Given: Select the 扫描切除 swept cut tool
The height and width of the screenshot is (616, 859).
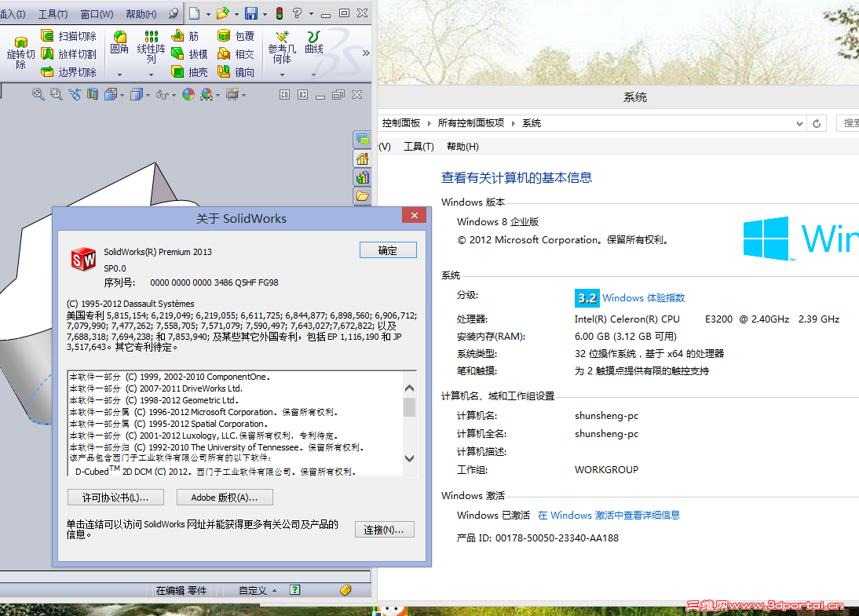Looking at the screenshot, I should (x=68, y=36).
